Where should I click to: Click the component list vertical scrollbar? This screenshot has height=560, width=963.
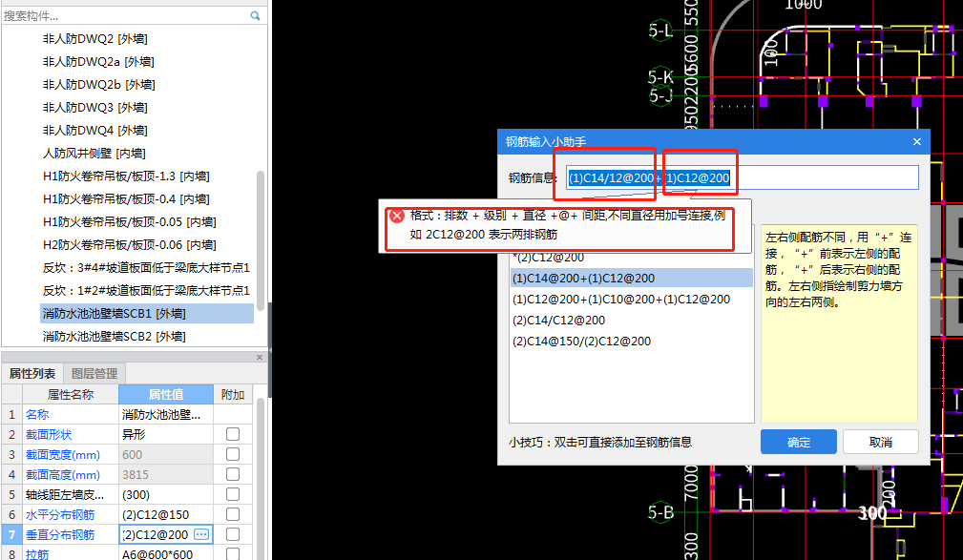click(x=261, y=241)
